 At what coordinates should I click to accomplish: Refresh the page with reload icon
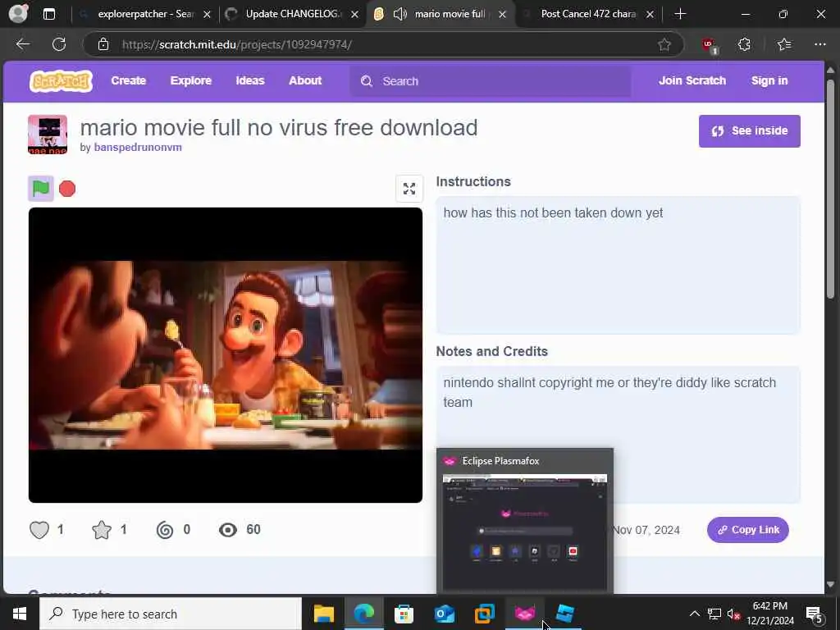pyautogui.click(x=59, y=44)
